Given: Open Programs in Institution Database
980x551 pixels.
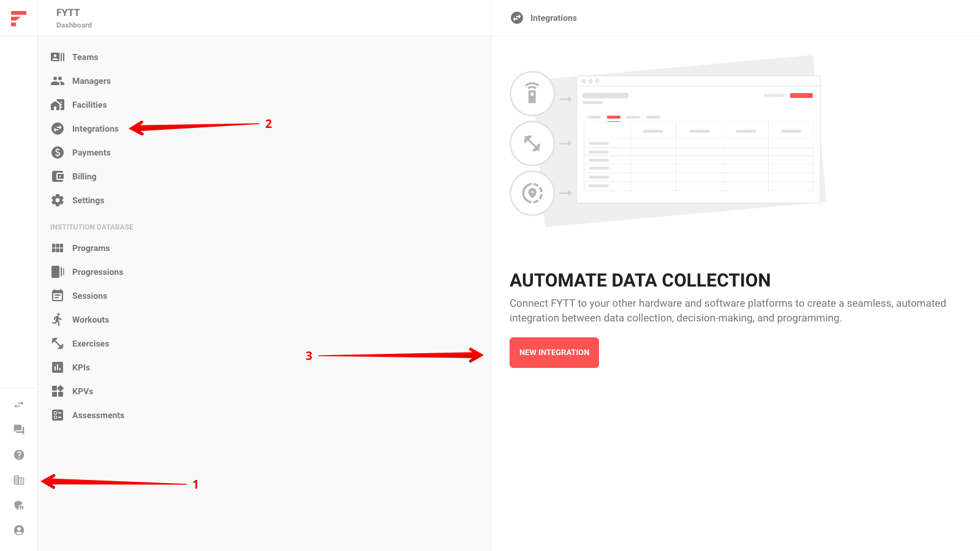Looking at the screenshot, I should point(91,248).
